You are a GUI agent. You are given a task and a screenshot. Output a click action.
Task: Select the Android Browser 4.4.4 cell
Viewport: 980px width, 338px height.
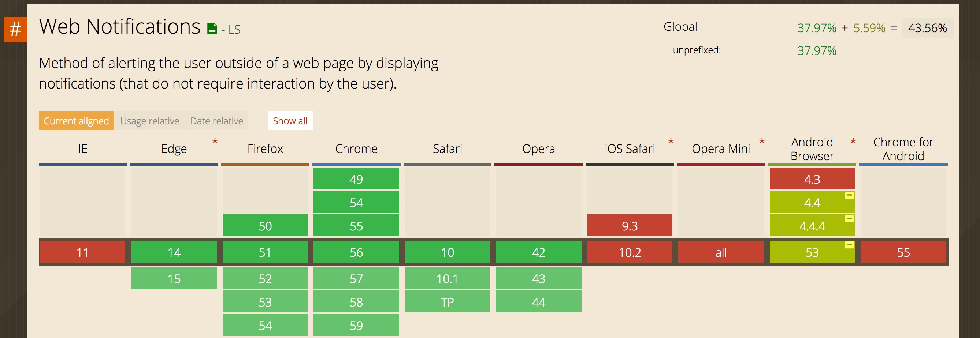pos(812,226)
